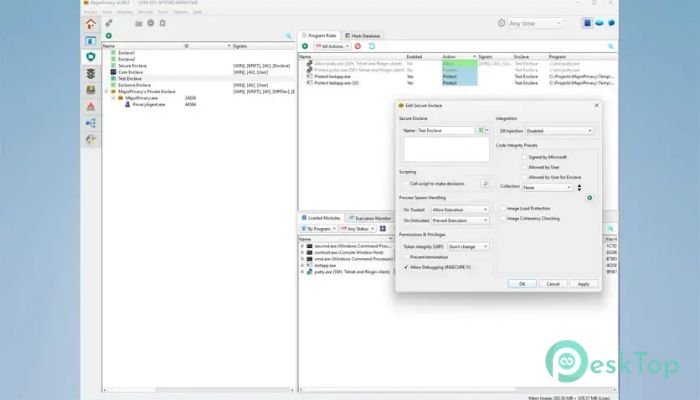Click the first top toolbar icon under the menu bar

click(x=108, y=23)
